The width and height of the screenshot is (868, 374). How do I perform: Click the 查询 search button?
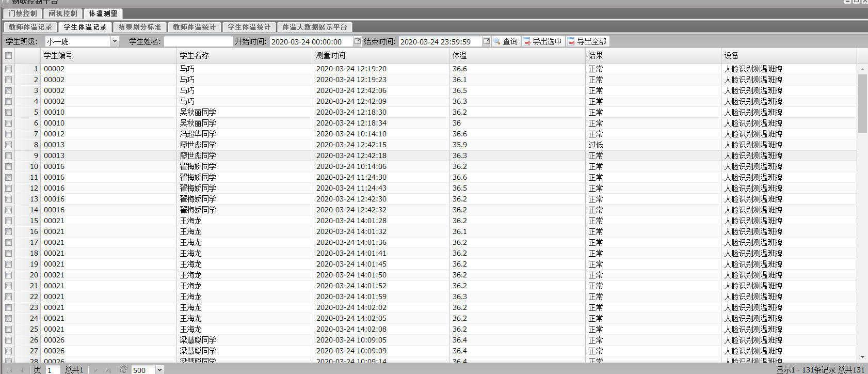coord(505,41)
